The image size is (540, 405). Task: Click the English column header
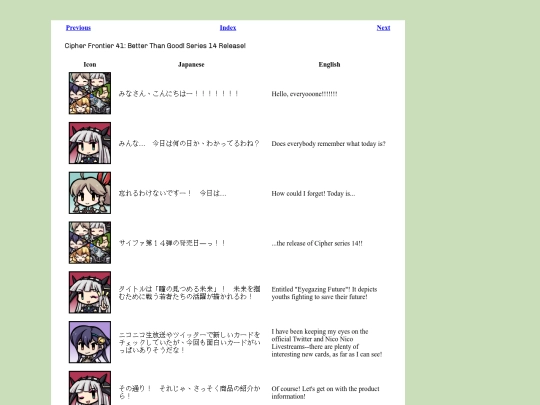click(329, 64)
